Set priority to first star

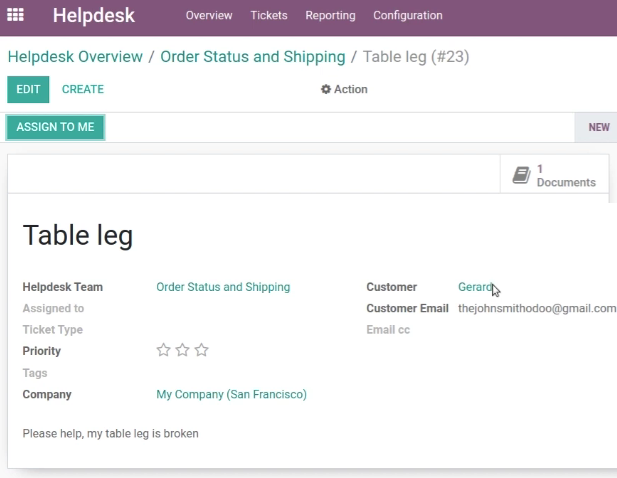(x=163, y=350)
